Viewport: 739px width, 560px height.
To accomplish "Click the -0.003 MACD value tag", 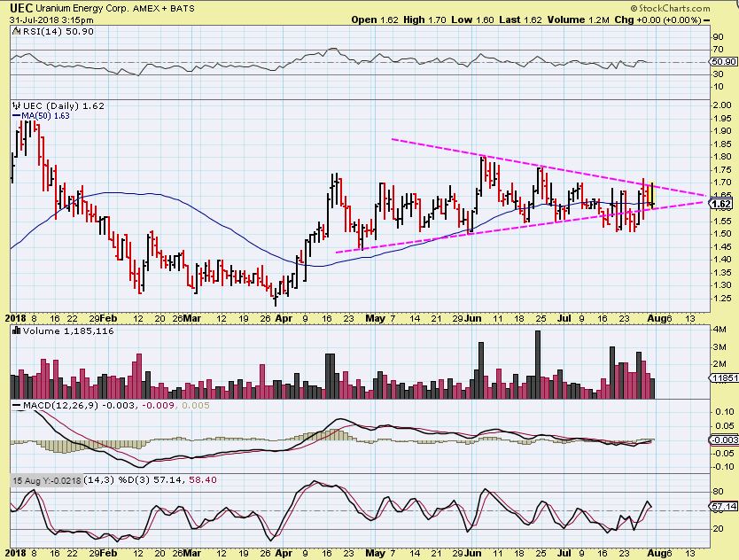I will [x=724, y=439].
